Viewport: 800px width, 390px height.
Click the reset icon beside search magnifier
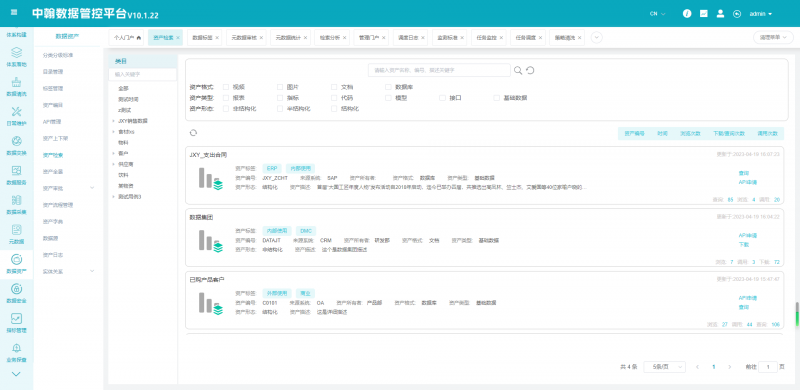point(530,70)
